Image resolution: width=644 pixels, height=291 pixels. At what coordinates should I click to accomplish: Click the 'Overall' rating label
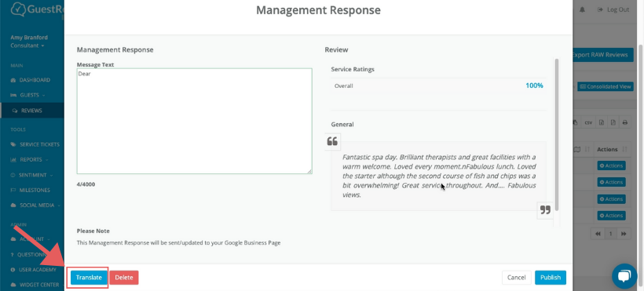pyautogui.click(x=344, y=86)
